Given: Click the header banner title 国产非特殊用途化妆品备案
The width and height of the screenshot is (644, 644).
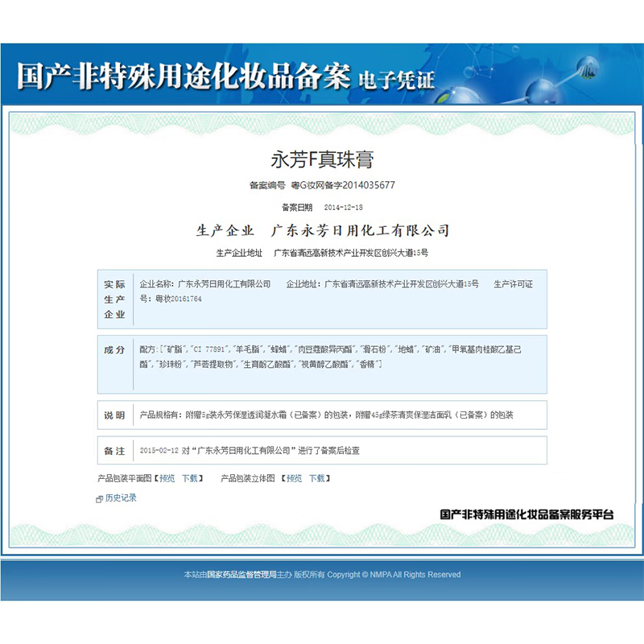Looking at the screenshot, I should pyautogui.click(x=184, y=76).
